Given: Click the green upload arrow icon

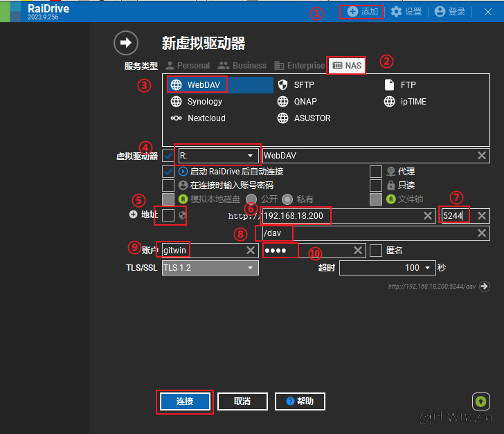Looking at the screenshot, I should tap(481, 401).
